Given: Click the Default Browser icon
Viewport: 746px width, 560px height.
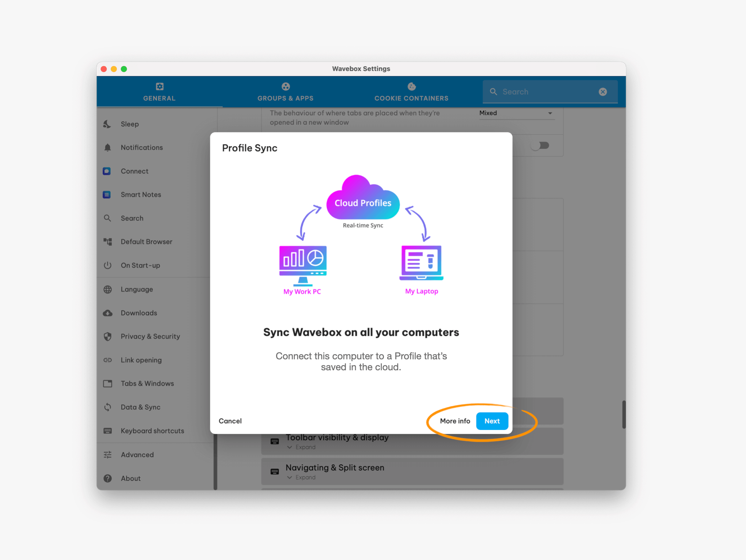Looking at the screenshot, I should click(x=108, y=242).
